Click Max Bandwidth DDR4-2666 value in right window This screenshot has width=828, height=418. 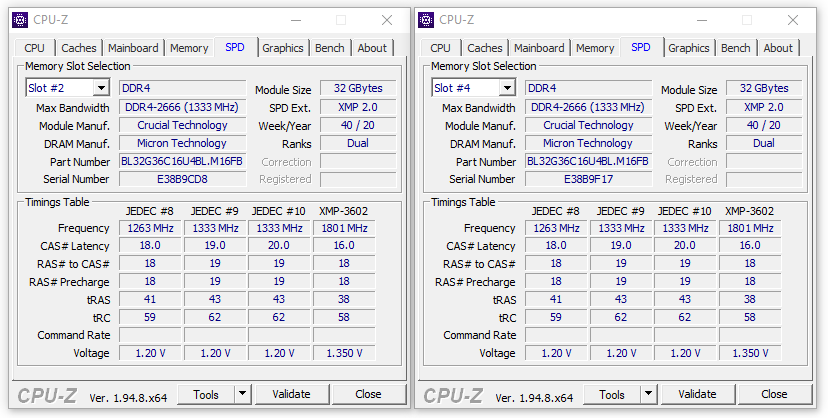point(589,107)
